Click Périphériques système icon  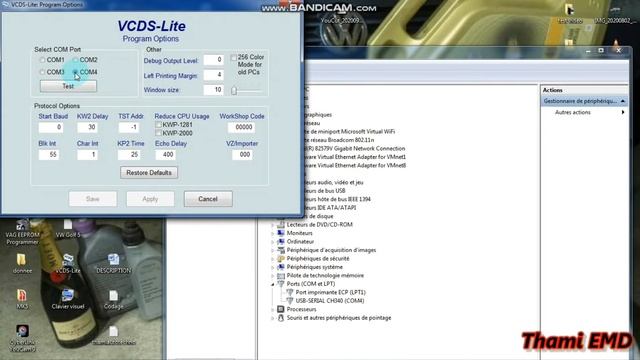[281, 267]
